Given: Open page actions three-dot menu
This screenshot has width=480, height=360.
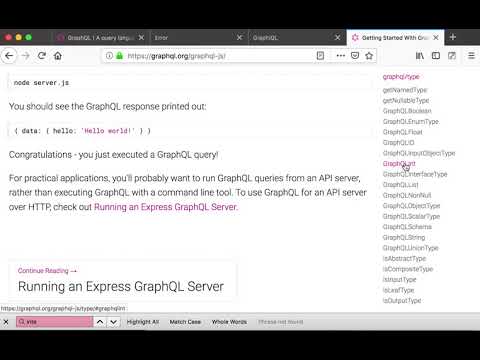Looking at the screenshot, I should (341, 56).
